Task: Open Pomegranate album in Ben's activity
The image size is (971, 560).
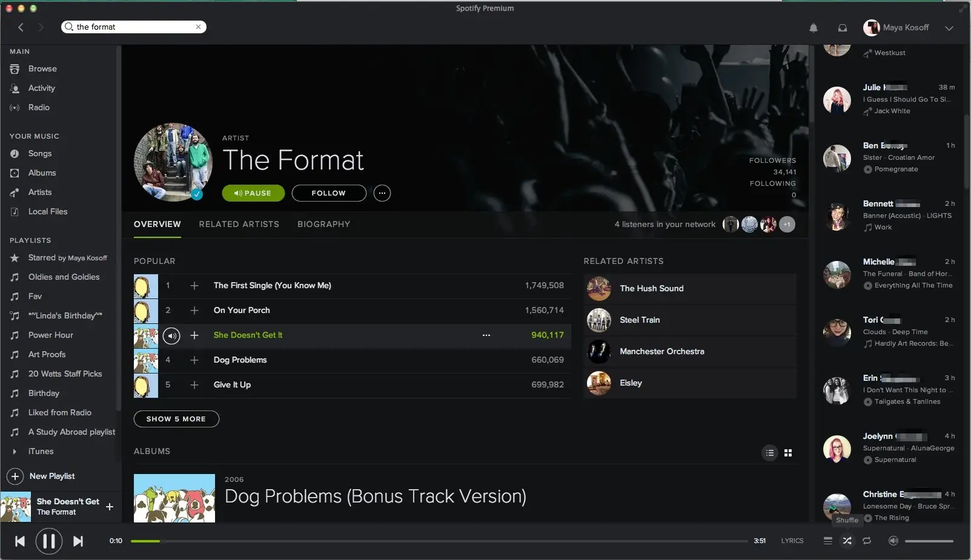Action: pyautogui.click(x=896, y=169)
